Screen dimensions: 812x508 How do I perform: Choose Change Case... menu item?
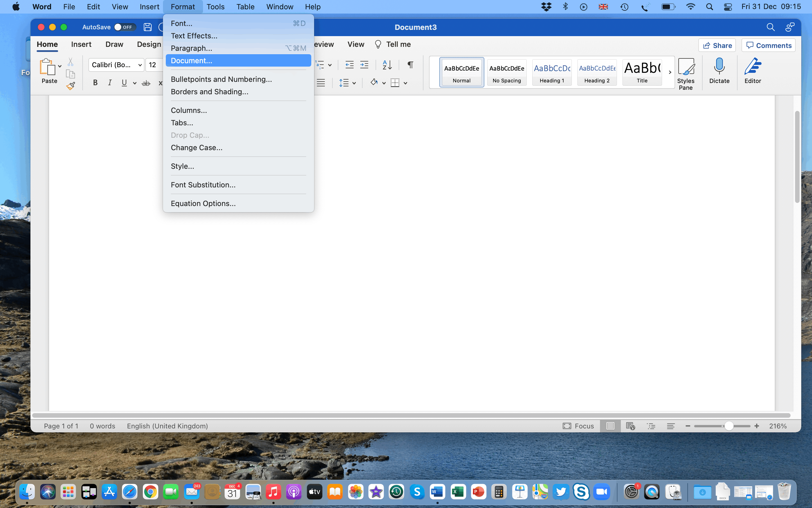(x=238, y=148)
